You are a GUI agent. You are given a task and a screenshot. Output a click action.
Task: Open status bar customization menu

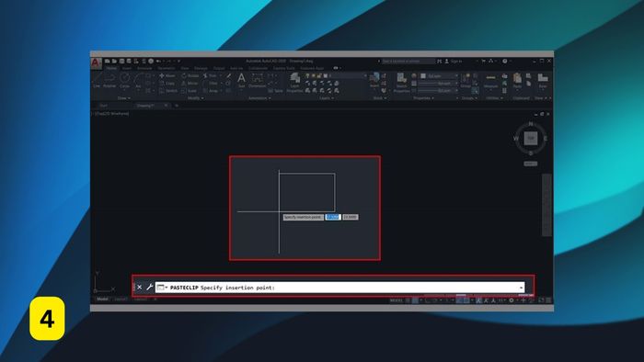coord(548,300)
